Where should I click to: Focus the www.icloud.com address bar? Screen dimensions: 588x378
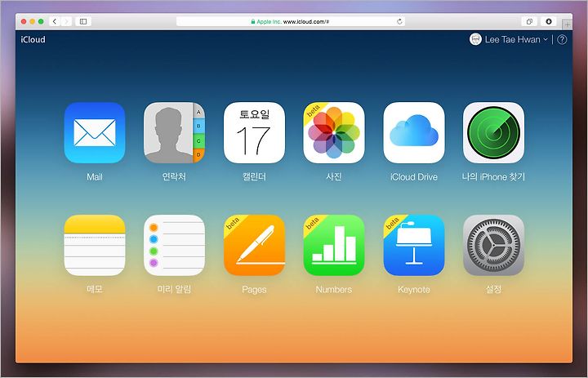tap(291, 21)
